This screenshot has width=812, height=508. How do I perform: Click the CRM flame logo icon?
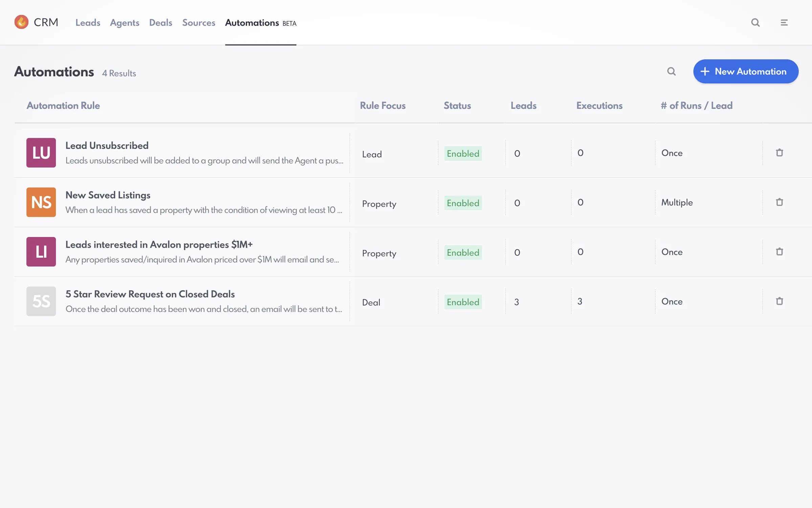tap(21, 22)
